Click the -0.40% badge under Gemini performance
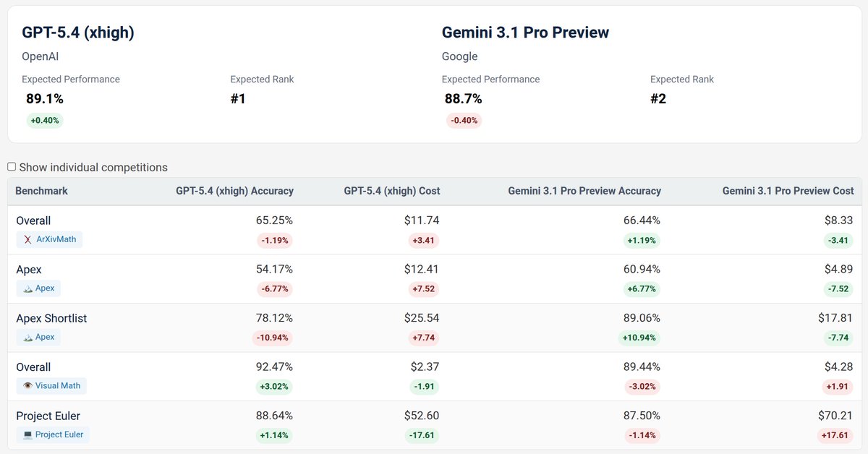This screenshot has width=868, height=454. pos(462,120)
